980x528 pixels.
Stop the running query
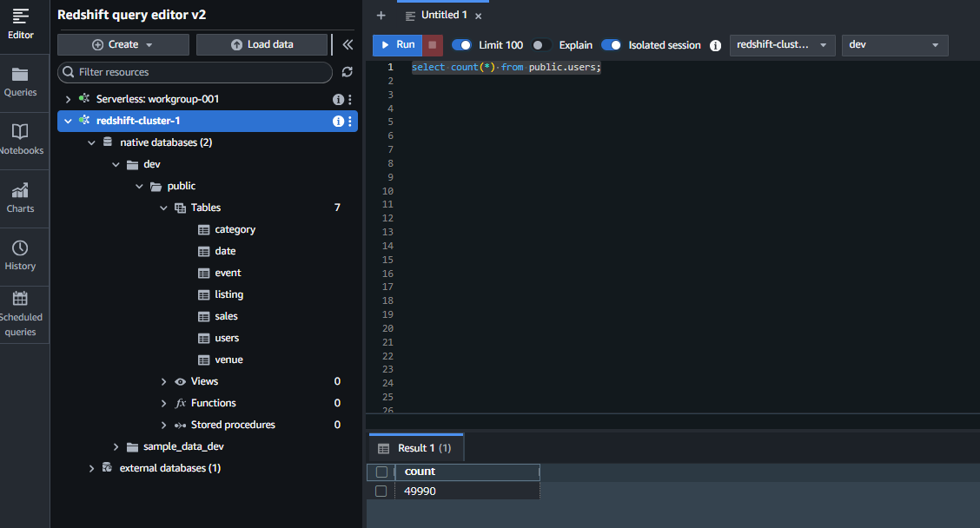pos(433,45)
